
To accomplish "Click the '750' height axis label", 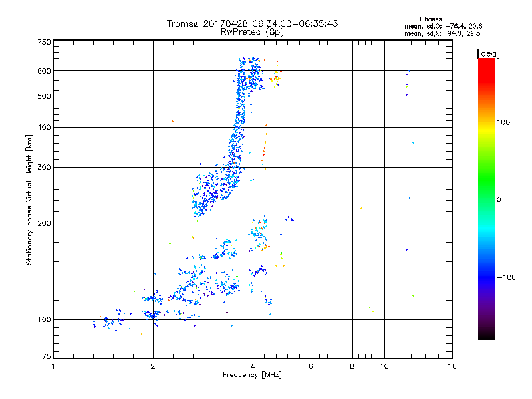I will point(44,43).
